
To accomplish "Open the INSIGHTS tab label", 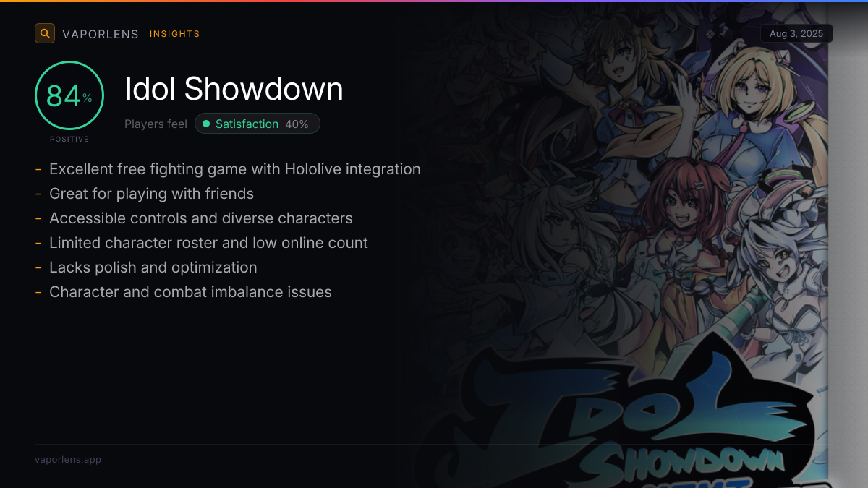I will click(175, 34).
